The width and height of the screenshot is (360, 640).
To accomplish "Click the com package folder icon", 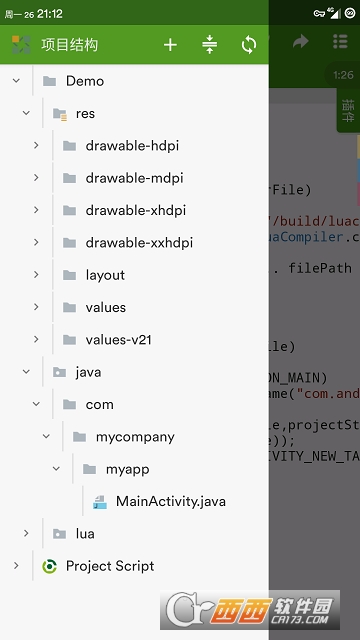I will [69, 404].
